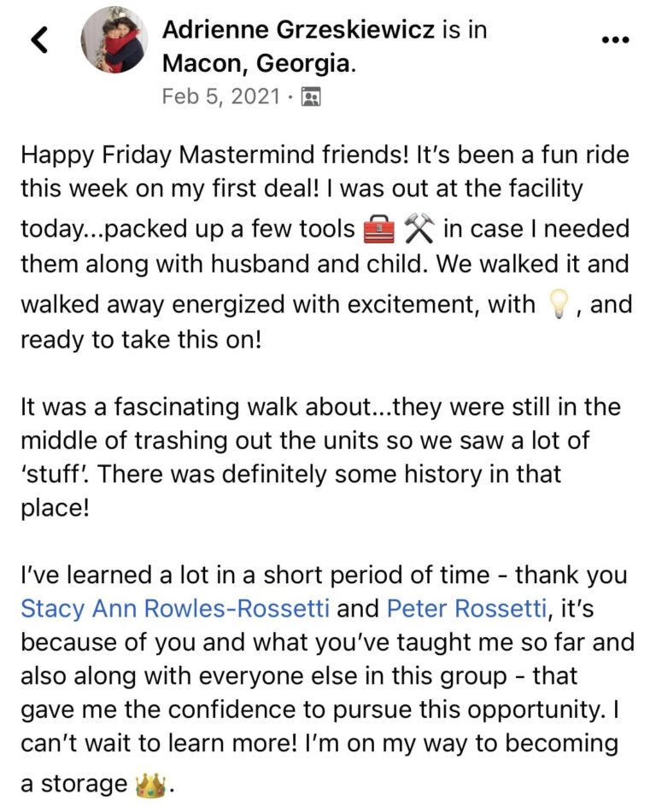The width and height of the screenshot is (656, 812).
Task: Click the crown emoji after 'storage'
Action: 151,783
